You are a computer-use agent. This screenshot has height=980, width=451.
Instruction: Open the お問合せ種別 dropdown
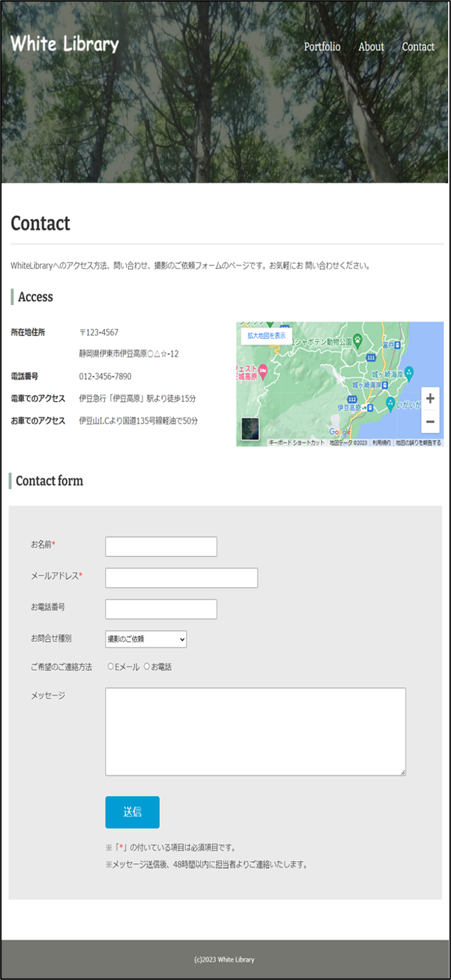[x=146, y=639]
